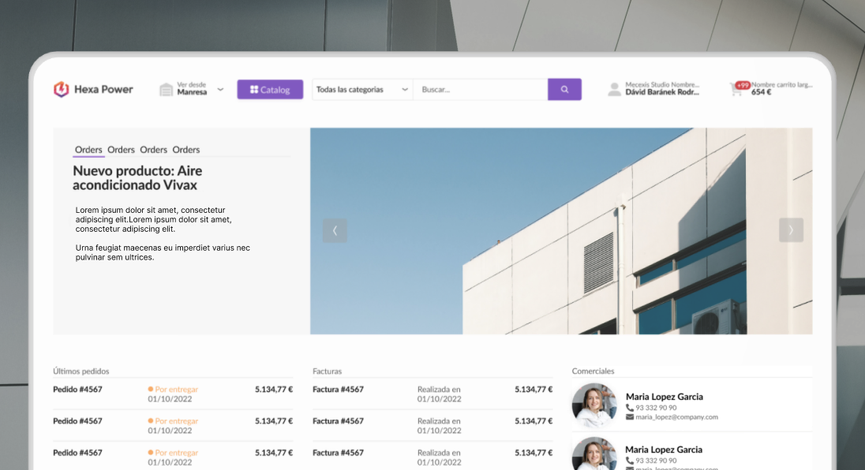Open cart summary showing 654 €
865x470 pixels.
pyautogui.click(x=761, y=92)
